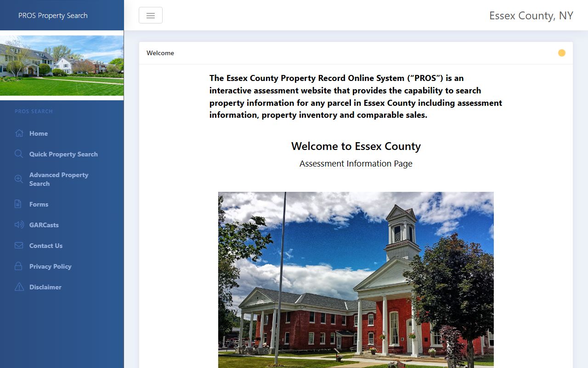Click the Contact Us envelope icon

[19, 246]
